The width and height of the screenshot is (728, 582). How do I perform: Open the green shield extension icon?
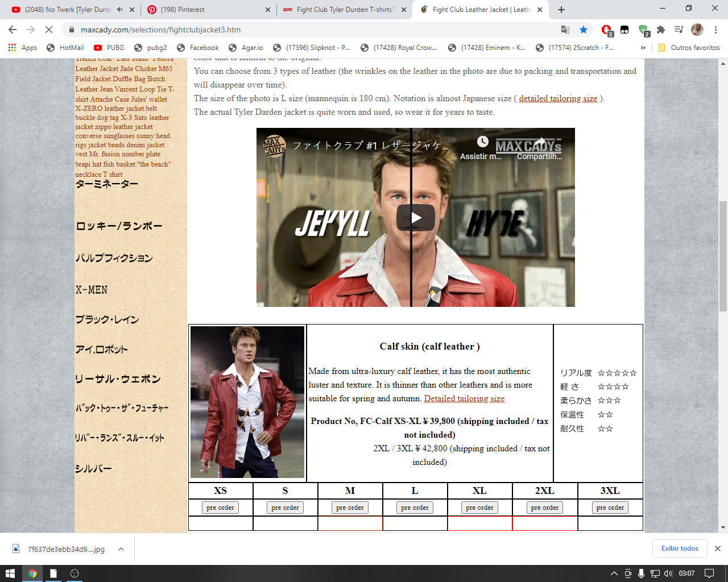(x=643, y=30)
